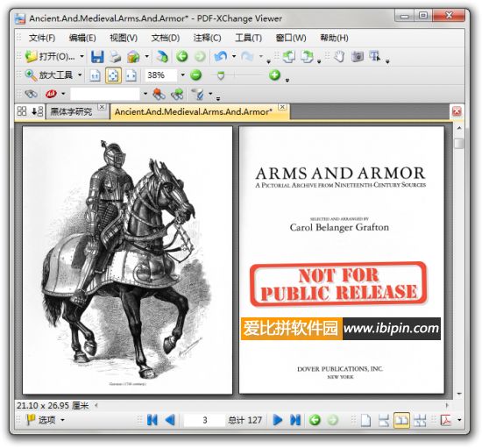Open the 文档(D) menu
Viewport: 482px width, 448px height.
coord(166,38)
